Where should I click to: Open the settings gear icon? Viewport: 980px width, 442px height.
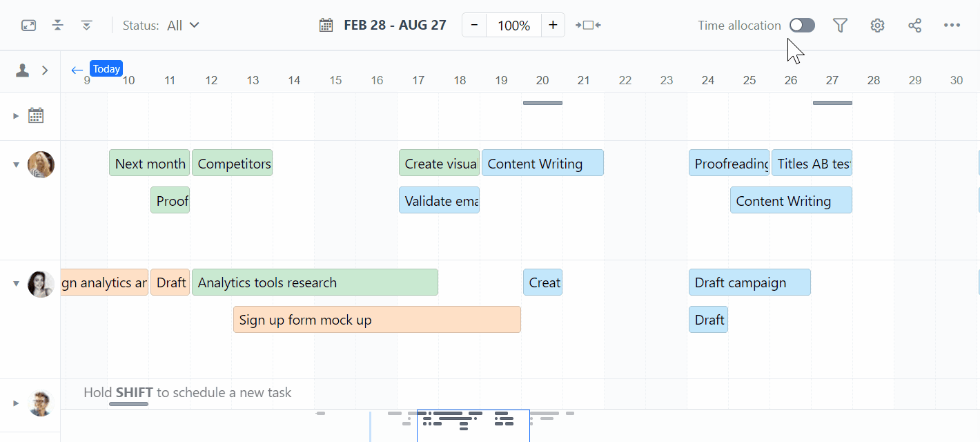click(877, 26)
